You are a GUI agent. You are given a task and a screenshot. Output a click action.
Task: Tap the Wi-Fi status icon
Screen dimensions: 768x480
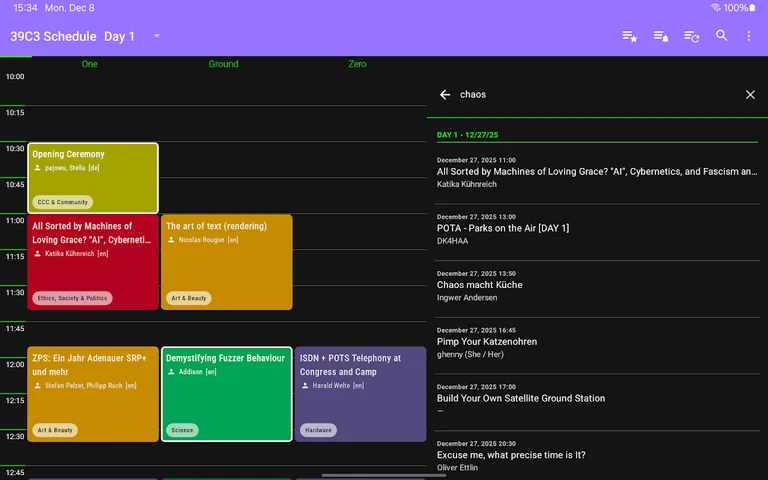coord(716,7)
